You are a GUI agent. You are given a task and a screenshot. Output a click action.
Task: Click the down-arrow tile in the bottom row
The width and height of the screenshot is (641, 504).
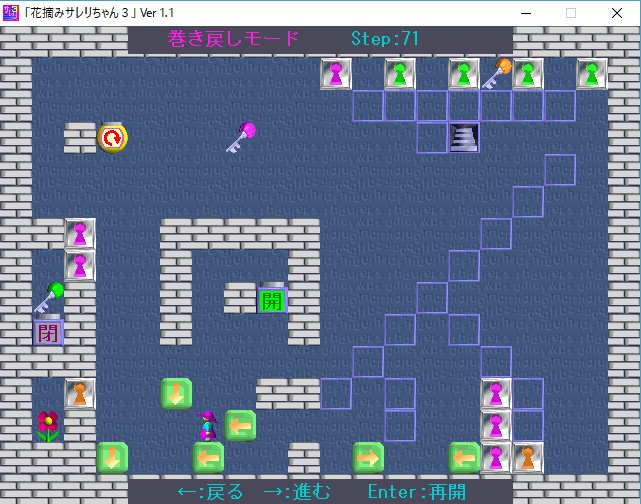coord(112,457)
